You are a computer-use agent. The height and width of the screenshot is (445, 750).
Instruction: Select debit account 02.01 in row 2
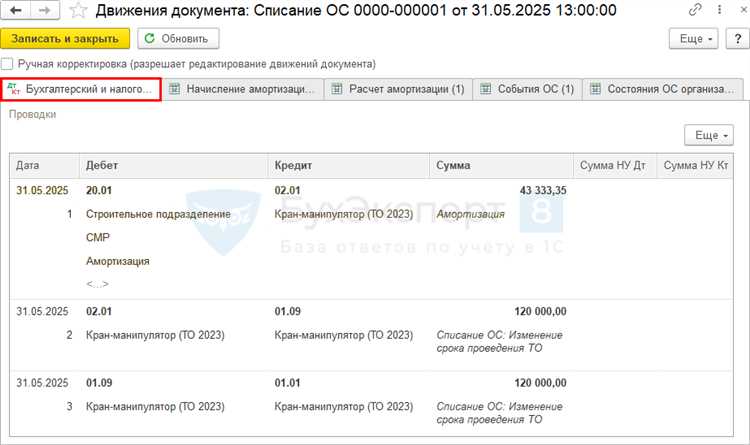99,312
